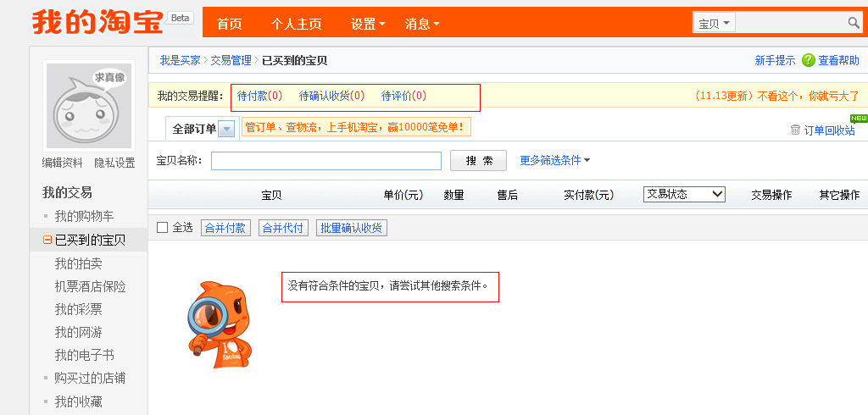Select the 全部订单 tab
Viewport: 868px width, 415px height.
tap(194, 129)
